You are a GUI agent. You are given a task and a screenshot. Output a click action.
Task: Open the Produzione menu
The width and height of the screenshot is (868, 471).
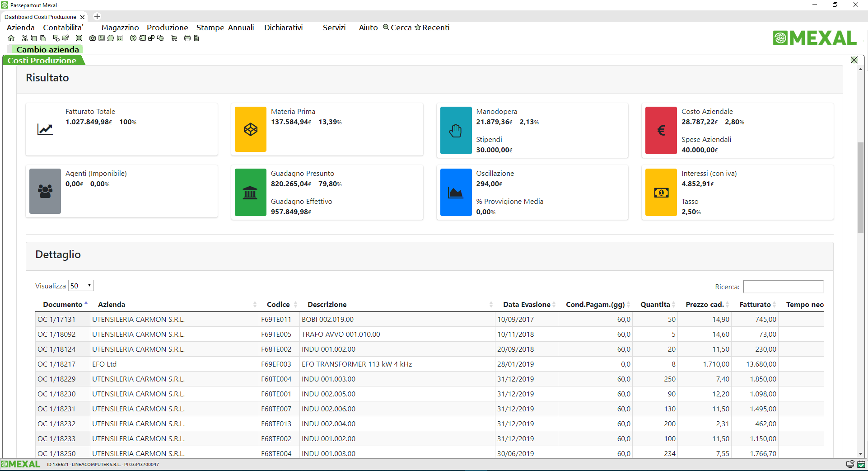[x=167, y=28]
